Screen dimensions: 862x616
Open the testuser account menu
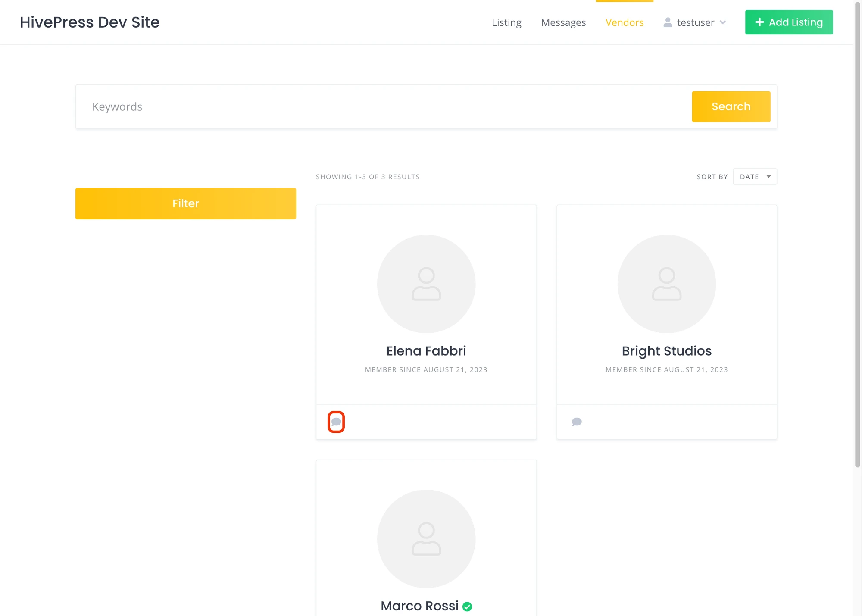click(x=695, y=22)
